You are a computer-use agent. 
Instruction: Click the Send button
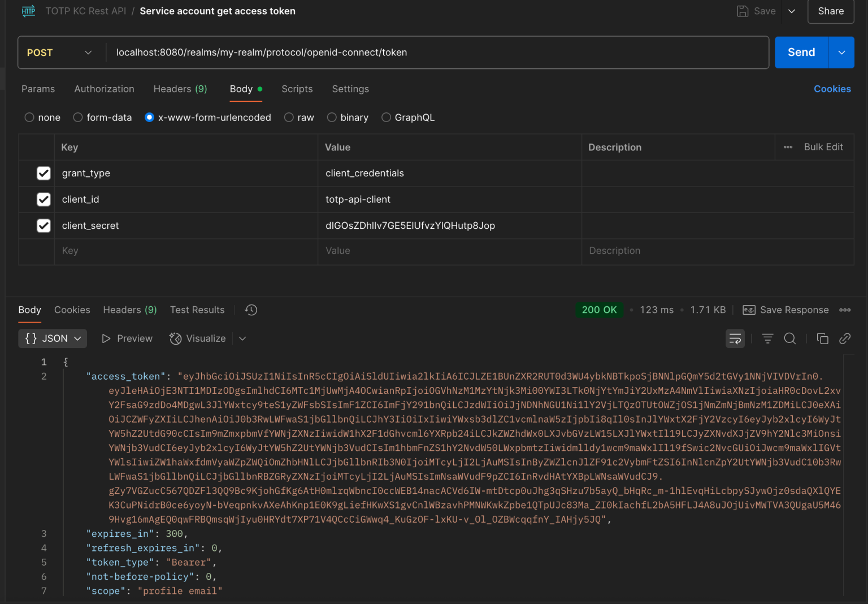click(x=801, y=52)
